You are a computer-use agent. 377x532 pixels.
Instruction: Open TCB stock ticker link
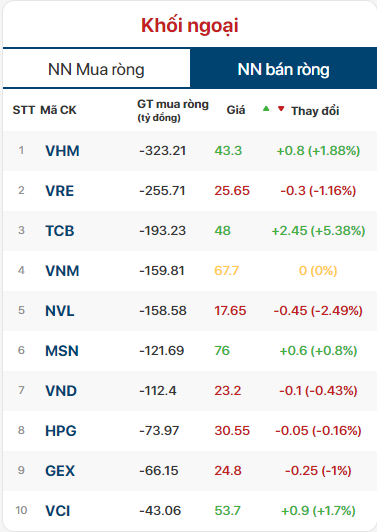click(x=60, y=231)
